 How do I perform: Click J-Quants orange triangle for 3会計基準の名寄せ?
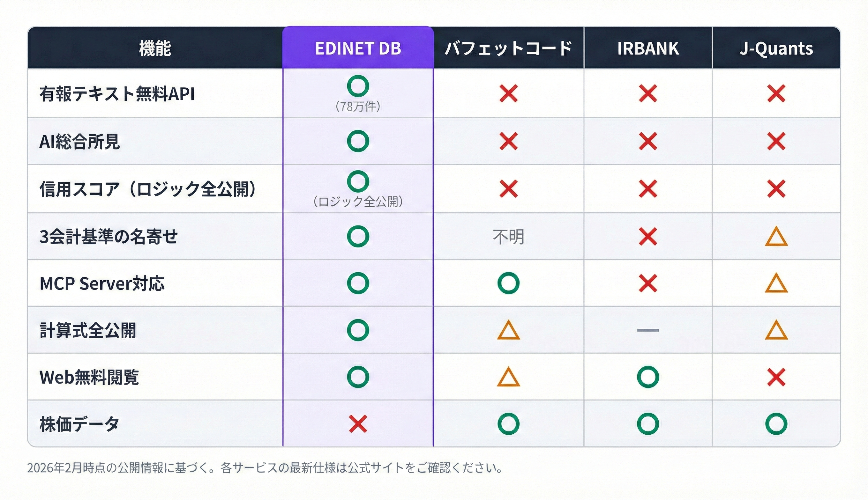tap(776, 237)
